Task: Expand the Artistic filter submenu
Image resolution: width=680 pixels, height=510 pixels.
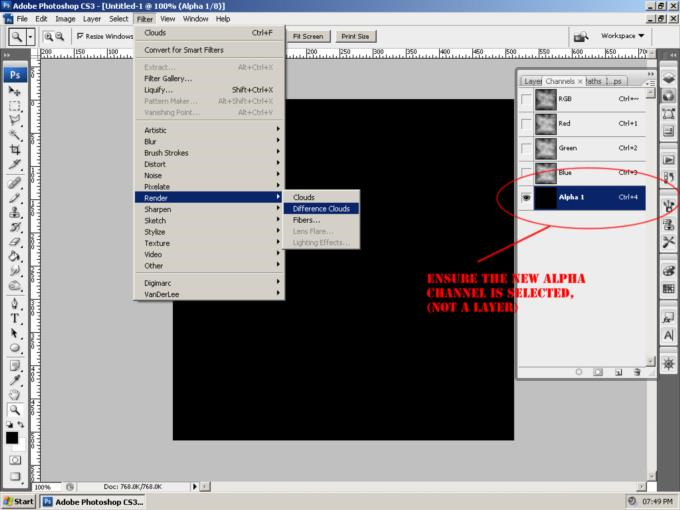Action: (211, 130)
